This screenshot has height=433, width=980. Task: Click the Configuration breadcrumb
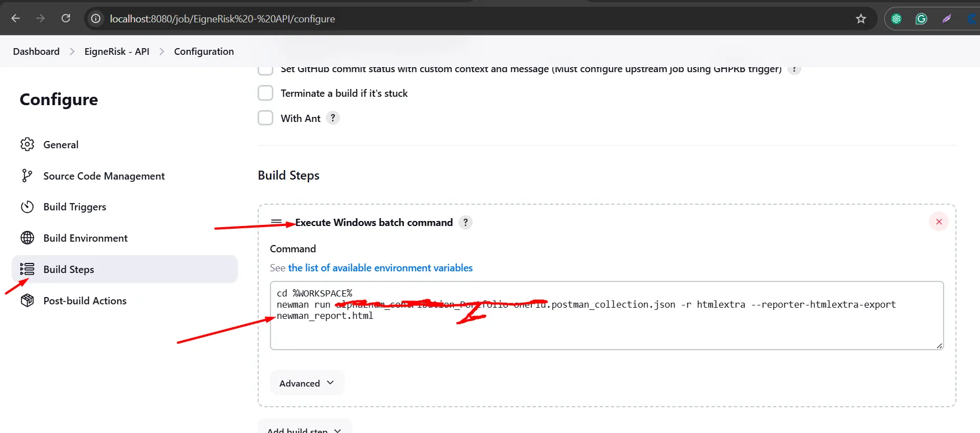(x=204, y=51)
